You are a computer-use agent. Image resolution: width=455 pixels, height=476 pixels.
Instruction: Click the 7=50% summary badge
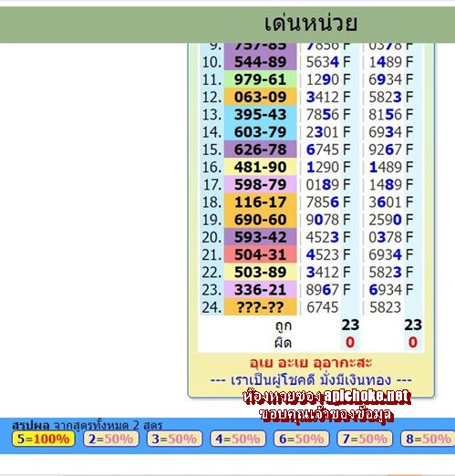tap(365, 439)
